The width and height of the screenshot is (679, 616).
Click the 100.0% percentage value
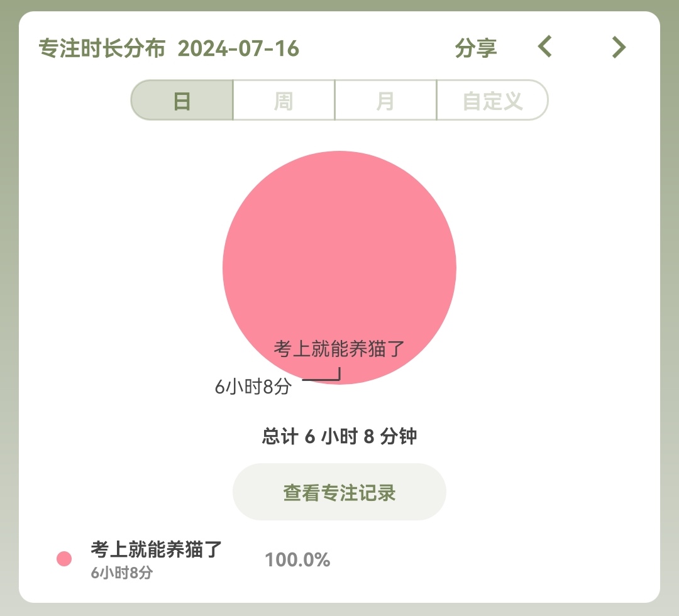coord(297,559)
